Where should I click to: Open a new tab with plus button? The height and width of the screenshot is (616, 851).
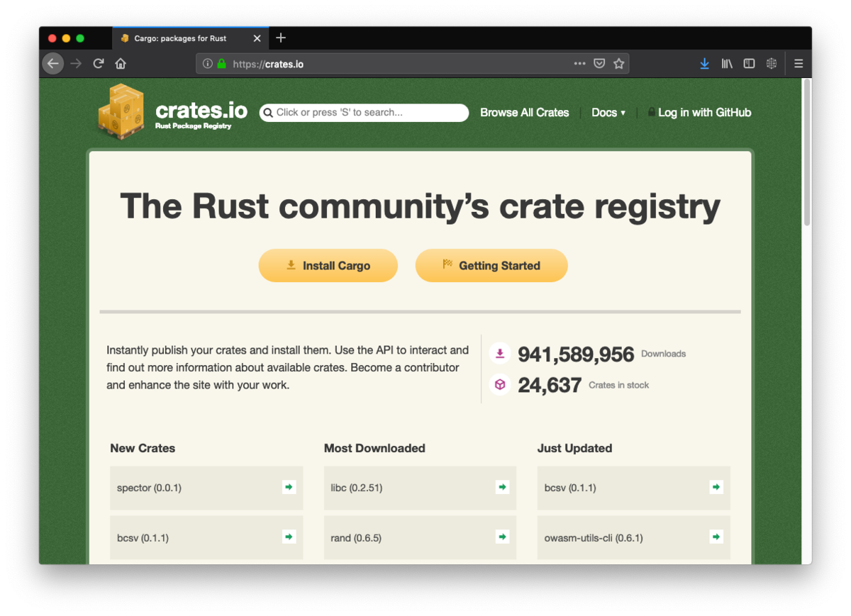tap(281, 38)
